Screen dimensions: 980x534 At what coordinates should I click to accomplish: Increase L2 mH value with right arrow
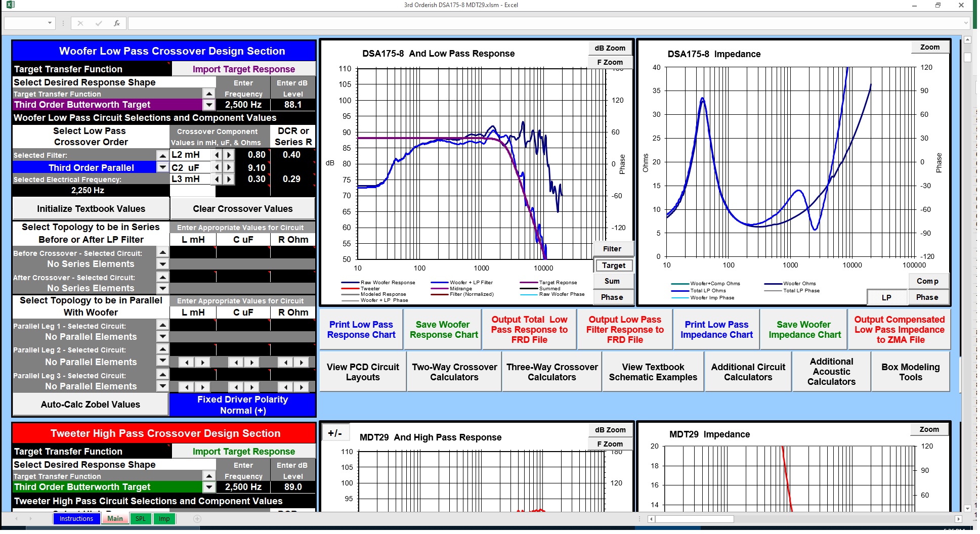[x=229, y=155]
